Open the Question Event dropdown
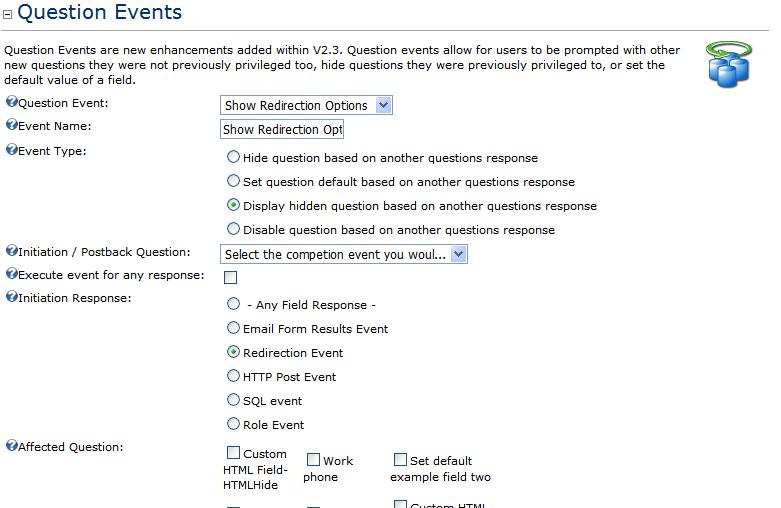Image resolution: width=781 pixels, height=508 pixels. coord(306,105)
